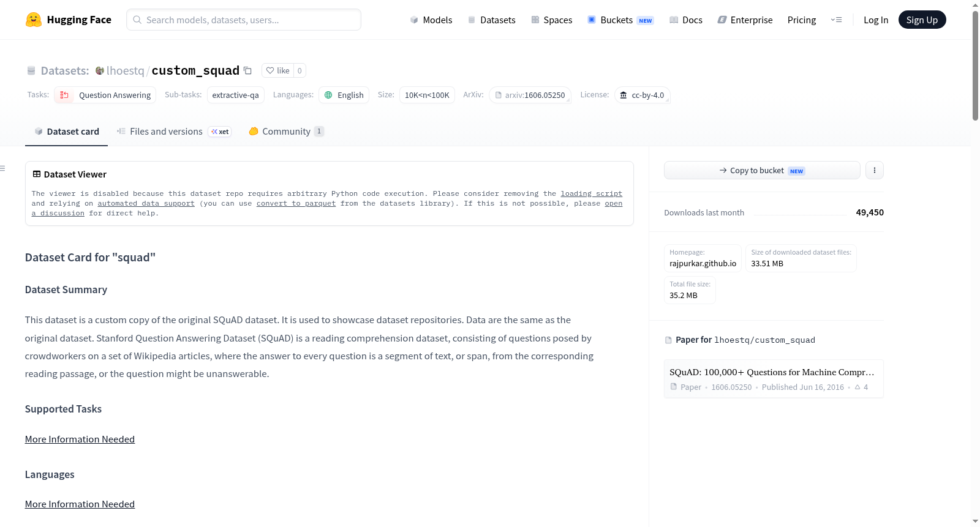Click More Information Needed under Supported Tasks
This screenshot has height=527, width=980.
80,439
